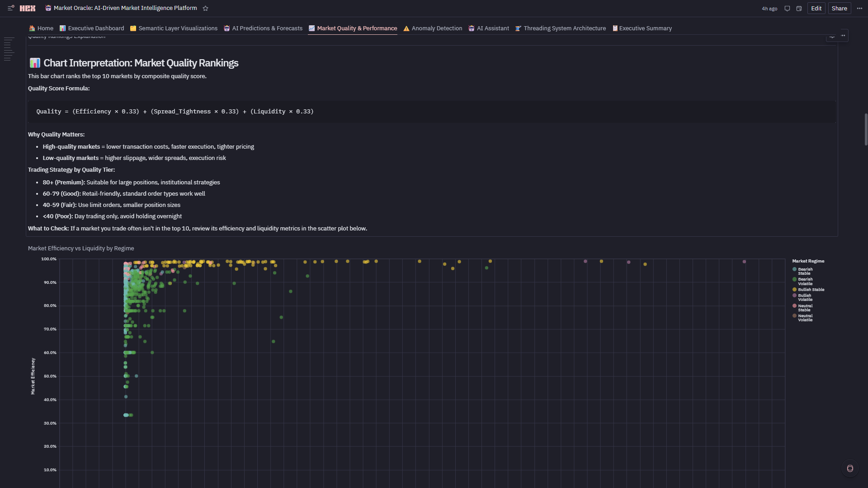Open the top-right more options menu

pos(859,8)
